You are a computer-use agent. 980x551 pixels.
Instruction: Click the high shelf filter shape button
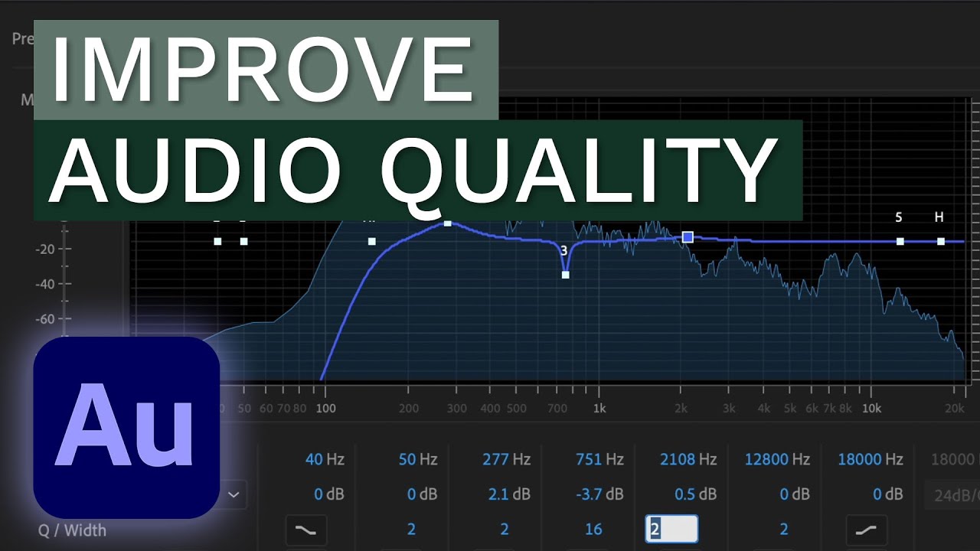[866, 530]
